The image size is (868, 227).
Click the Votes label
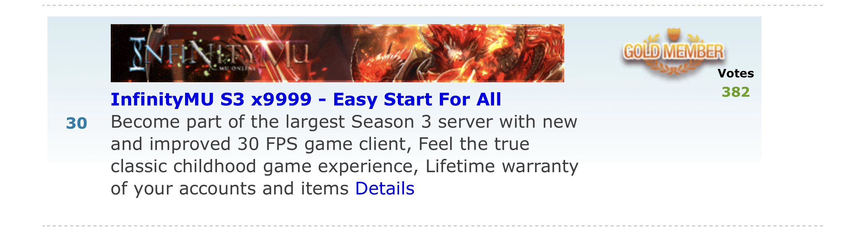(736, 73)
